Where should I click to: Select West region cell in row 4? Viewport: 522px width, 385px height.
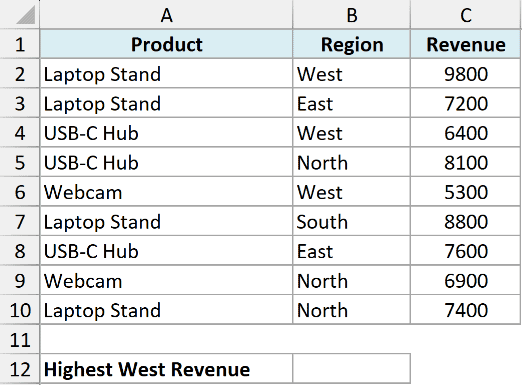tap(351, 133)
